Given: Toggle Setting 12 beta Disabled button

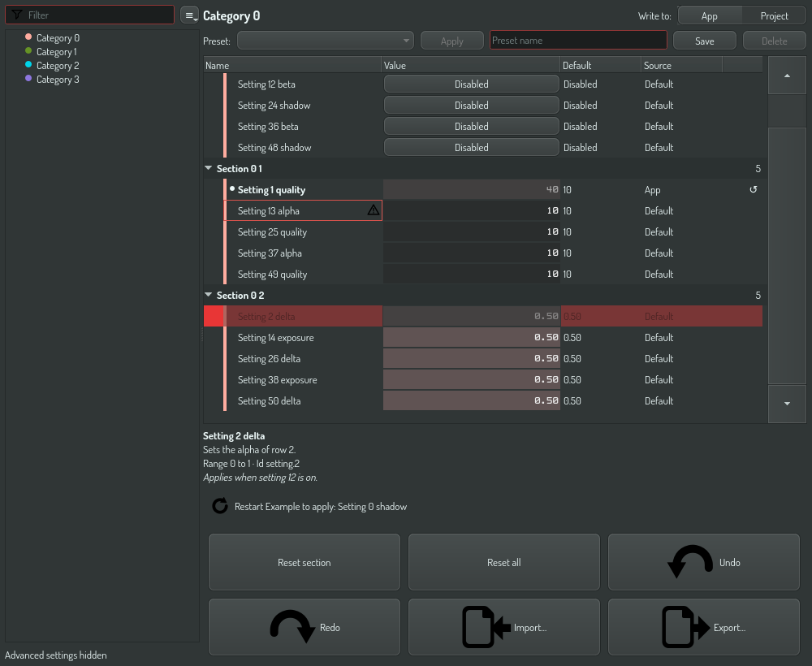Looking at the screenshot, I should [471, 84].
